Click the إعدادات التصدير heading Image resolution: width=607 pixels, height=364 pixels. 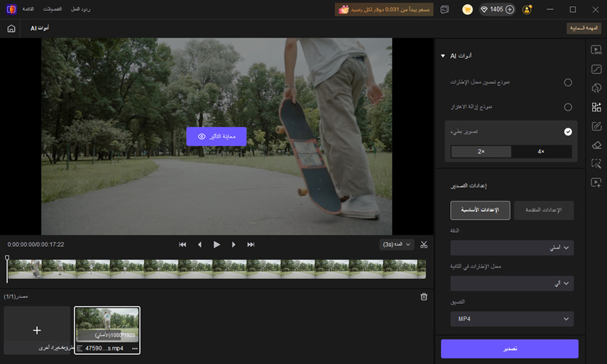click(x=469, y=186)
